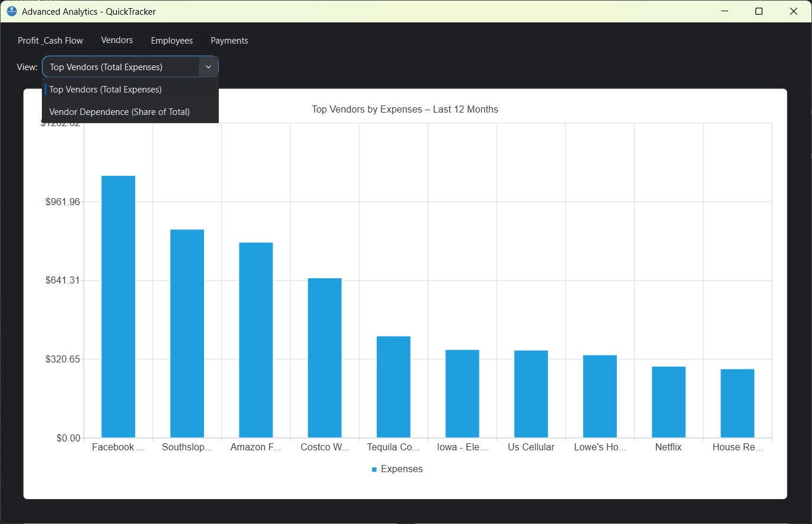This screenshot has height=524, width=812.
Task: Go to the Payments section
Action: click(229, 40)
